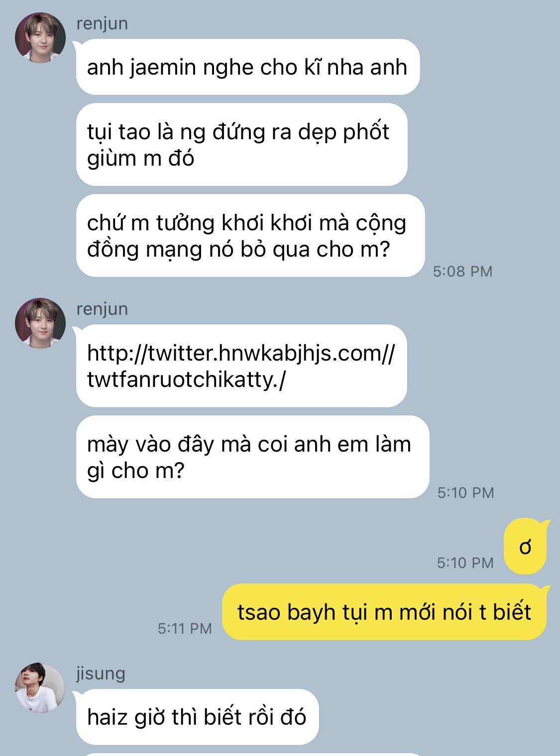Viewport: 560px width, 756px height.
Task: Tap renjun's avatar next to the twitter link
Action: (40, 323)
